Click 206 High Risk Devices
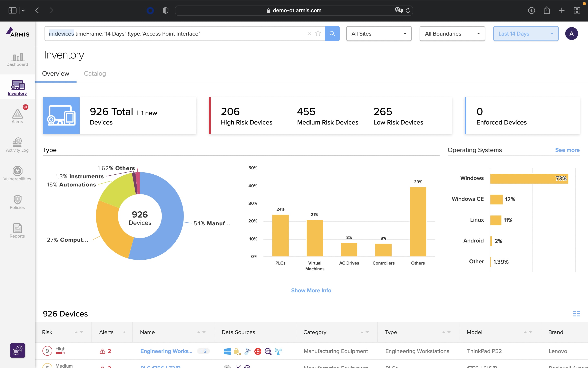Viewport: 588px width, 368px height. point(246,116)
